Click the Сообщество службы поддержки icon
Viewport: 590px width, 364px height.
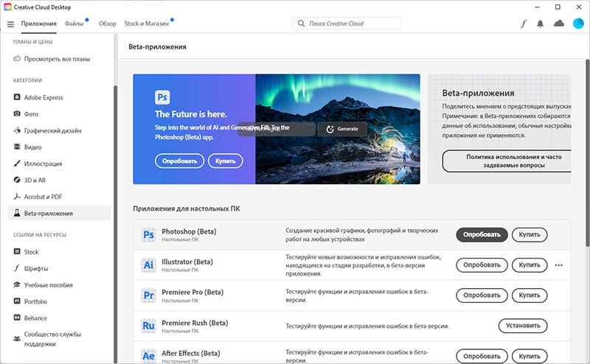tap(17, 338)
